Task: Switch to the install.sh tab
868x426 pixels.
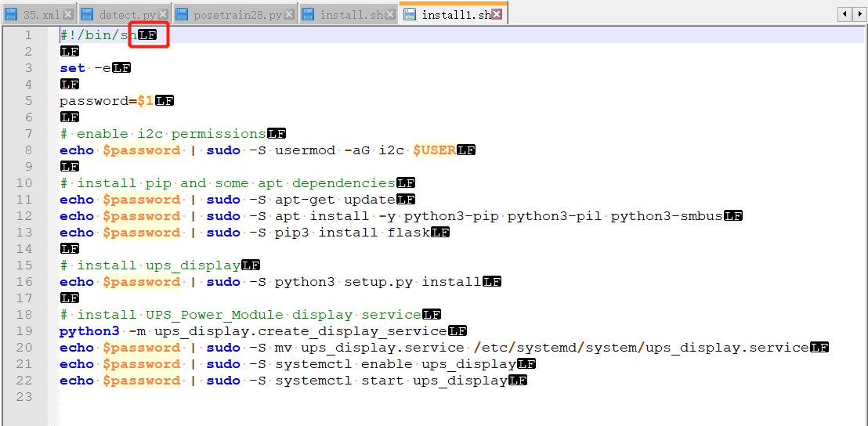Action: (349, 15)
